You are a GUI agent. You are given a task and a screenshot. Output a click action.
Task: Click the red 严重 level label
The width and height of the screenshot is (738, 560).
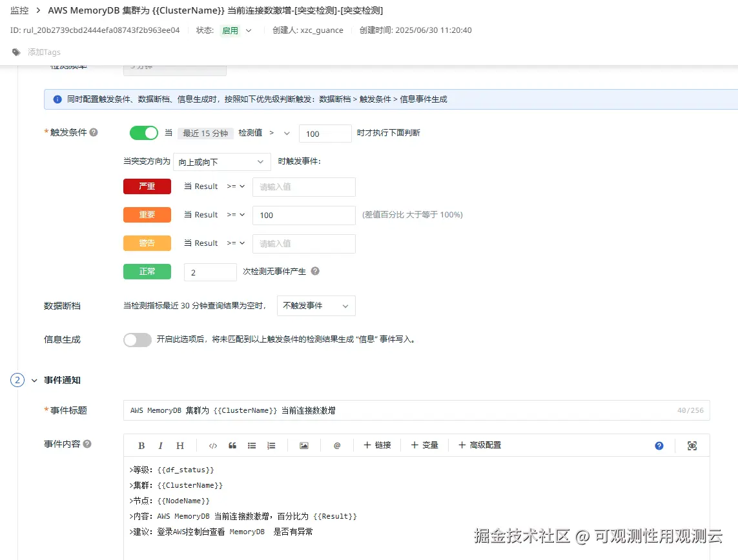pyautogui.click(x=147, y=186)
